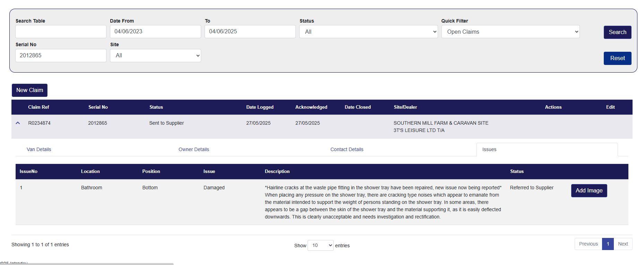Click the To date field

pos(250,32)
